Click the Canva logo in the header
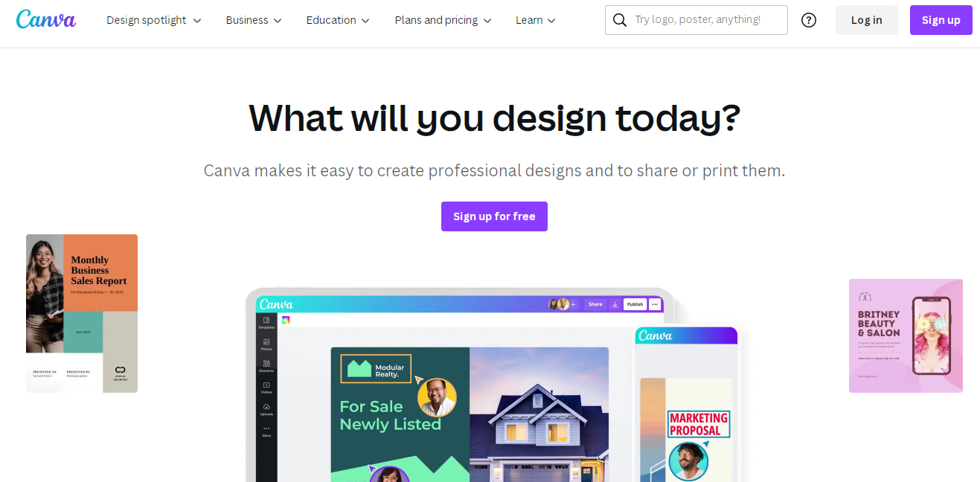 pos(45,19)
